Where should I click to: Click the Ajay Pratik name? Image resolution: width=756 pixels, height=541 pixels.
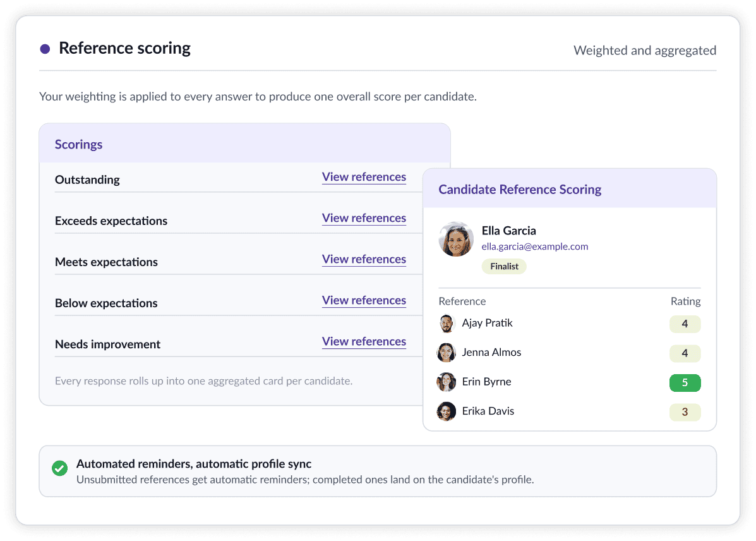pyautogui.click(x=487, y=323)
